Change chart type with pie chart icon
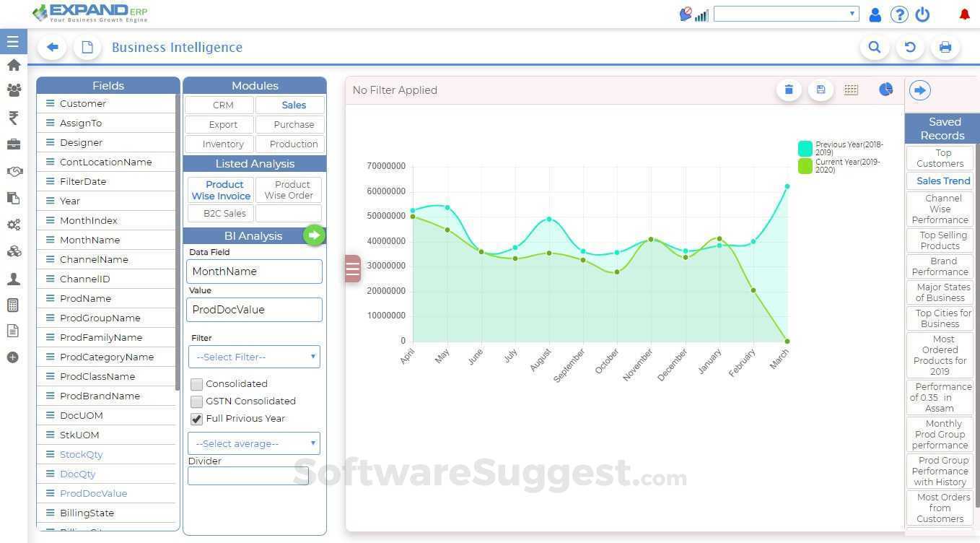This screenshot has width=980, height=543. (885, 90)
